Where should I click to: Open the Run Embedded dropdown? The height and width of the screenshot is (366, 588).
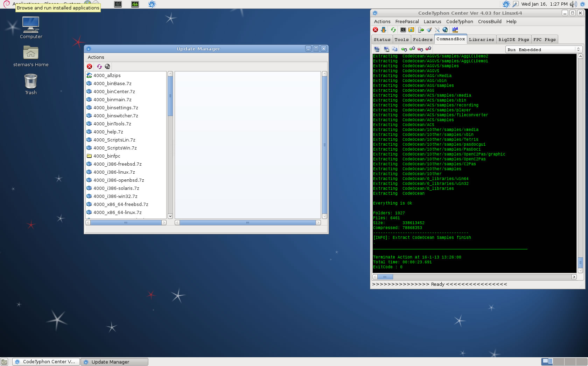[544, 49]
